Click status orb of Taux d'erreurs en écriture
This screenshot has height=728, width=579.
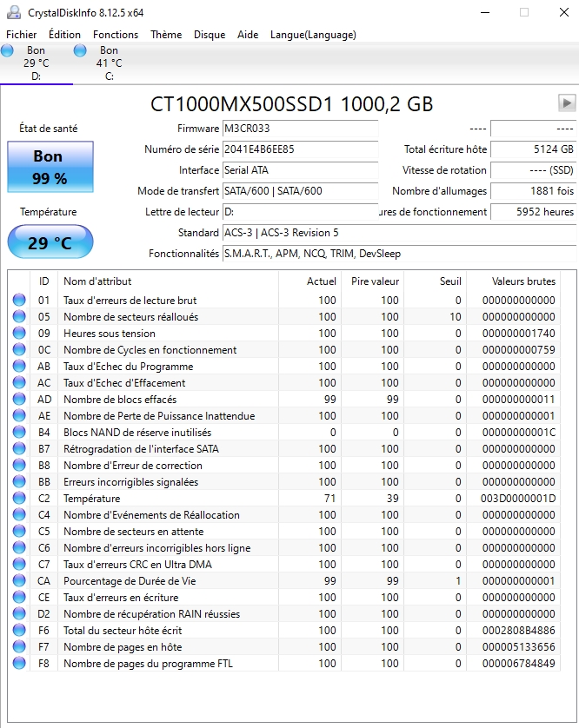coord(19,597)
